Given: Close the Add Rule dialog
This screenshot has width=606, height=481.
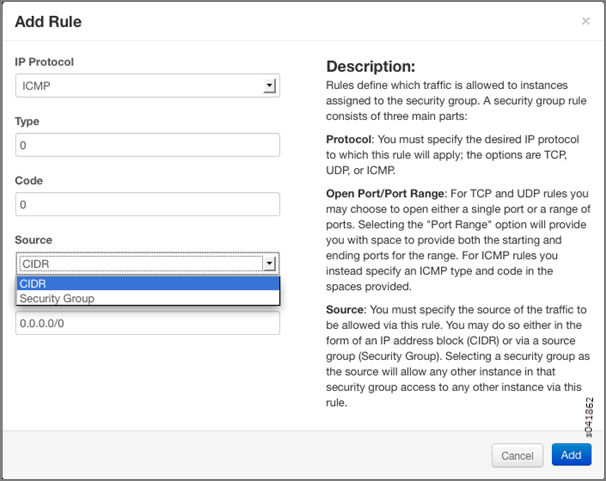Looking at the screenshot, I should pos(586,20).
